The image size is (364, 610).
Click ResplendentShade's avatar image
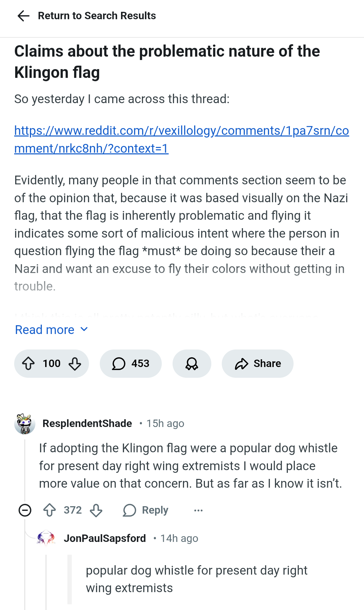pos(25,424)
